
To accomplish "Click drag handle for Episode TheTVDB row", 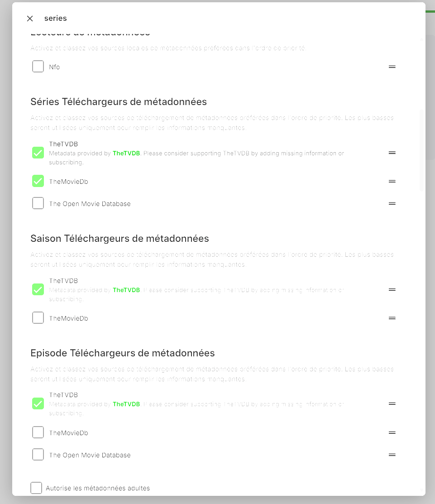I will (392, 403).
